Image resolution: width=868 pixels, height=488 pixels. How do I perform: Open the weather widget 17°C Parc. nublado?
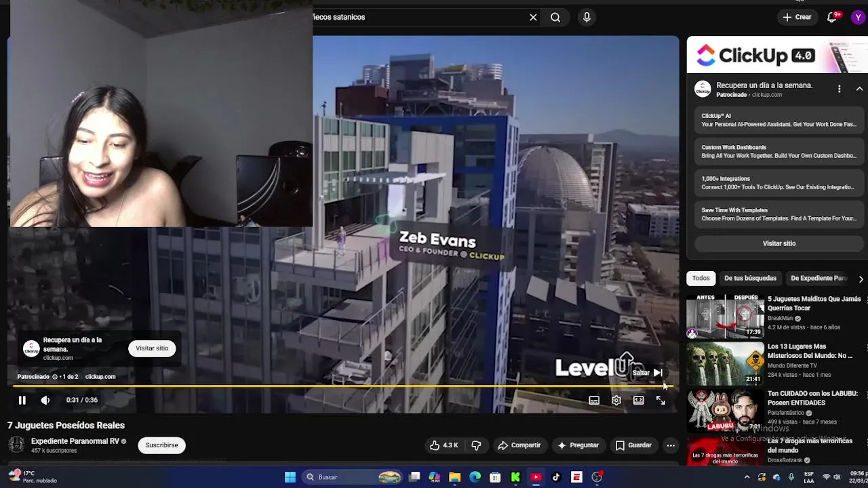[33, 477]
